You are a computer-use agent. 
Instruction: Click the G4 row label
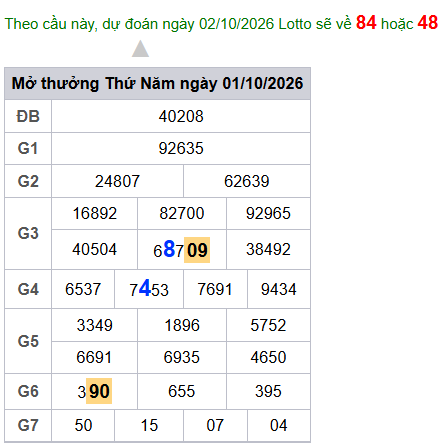coord(28,289)
